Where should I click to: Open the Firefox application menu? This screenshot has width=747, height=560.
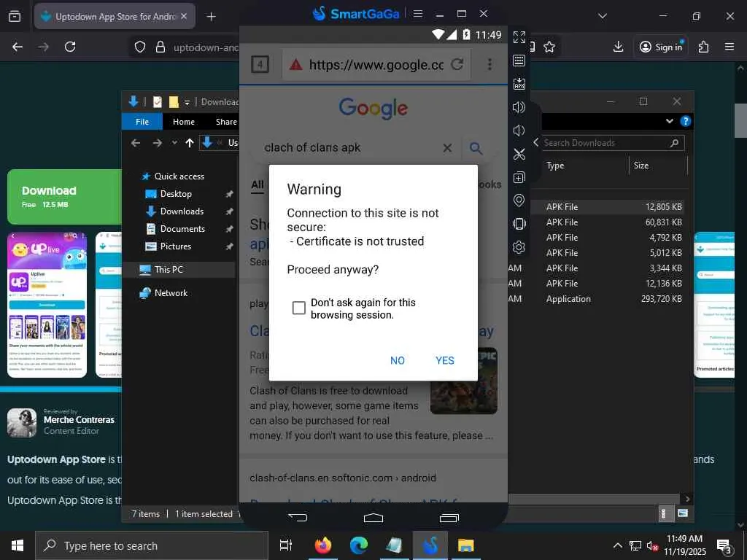(729, 47)
